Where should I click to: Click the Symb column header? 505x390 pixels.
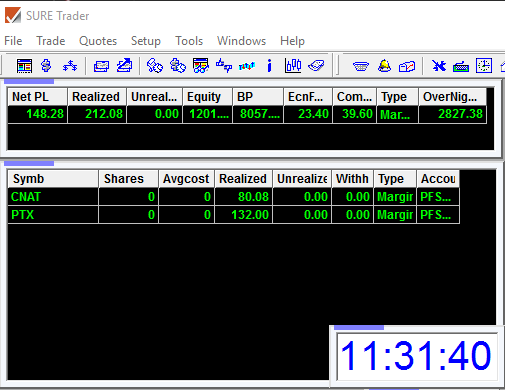(53, 179)
